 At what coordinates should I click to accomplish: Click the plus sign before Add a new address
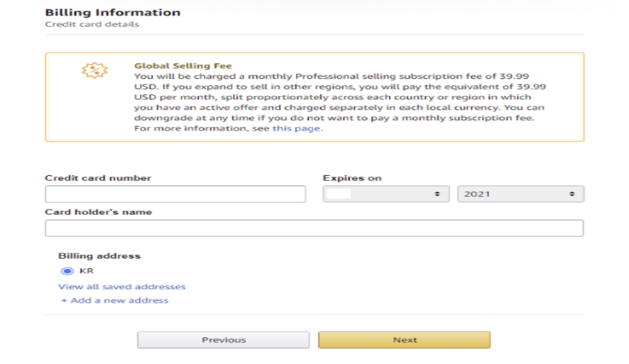[x=64, y=301]
